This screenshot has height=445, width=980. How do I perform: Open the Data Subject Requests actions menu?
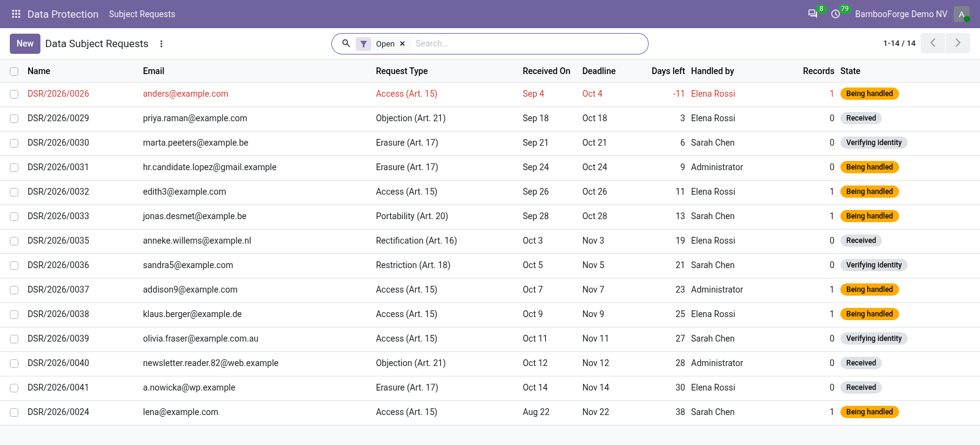pyautogui.click(x=162, y=43)
